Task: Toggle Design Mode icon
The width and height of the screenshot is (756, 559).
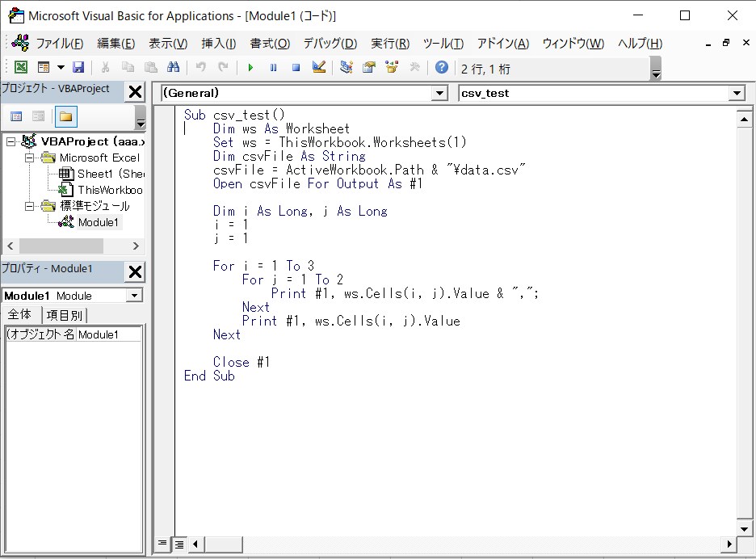Action: pyautogui.click(x=319, y=68)
